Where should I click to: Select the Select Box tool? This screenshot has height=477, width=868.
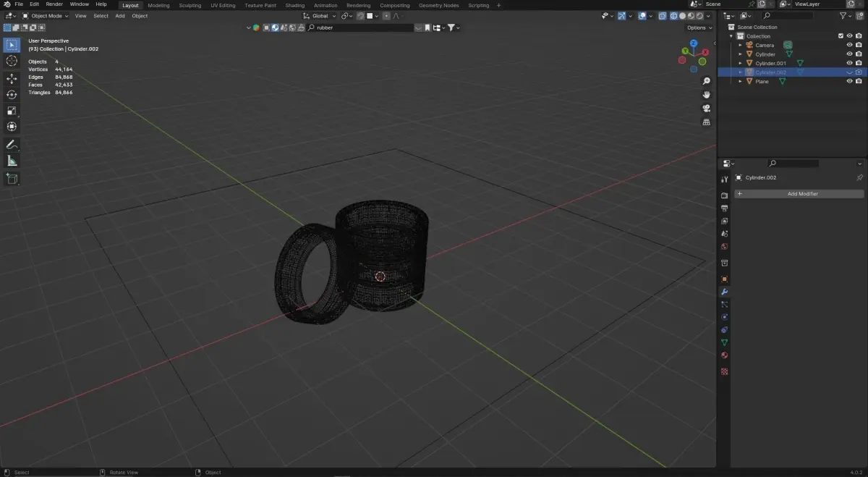coord(12,45)
